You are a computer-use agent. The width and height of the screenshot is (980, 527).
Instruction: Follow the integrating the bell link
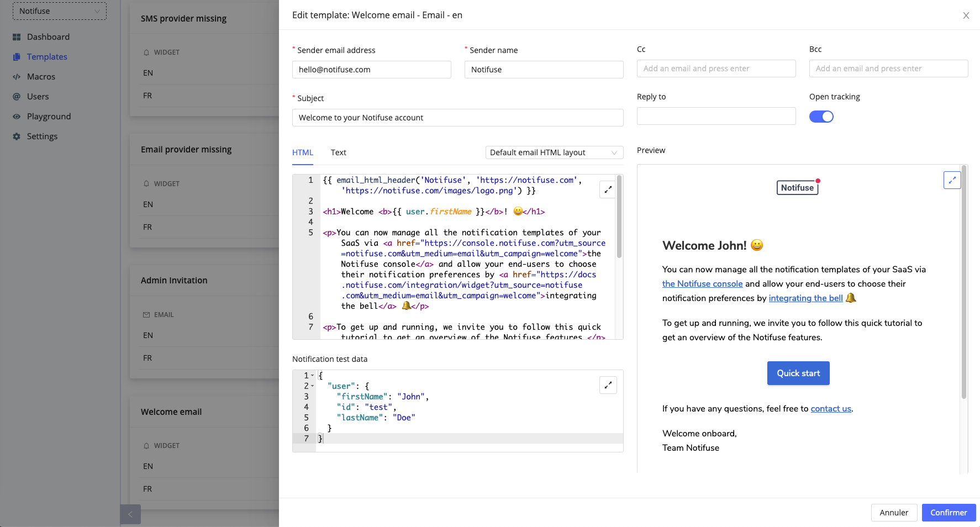point(805,298)
